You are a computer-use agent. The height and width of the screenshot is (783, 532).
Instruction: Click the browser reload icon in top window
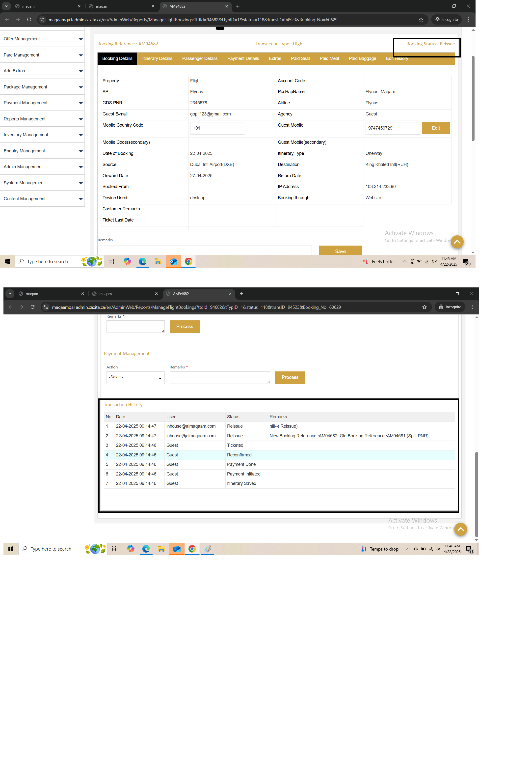point(29,20)
